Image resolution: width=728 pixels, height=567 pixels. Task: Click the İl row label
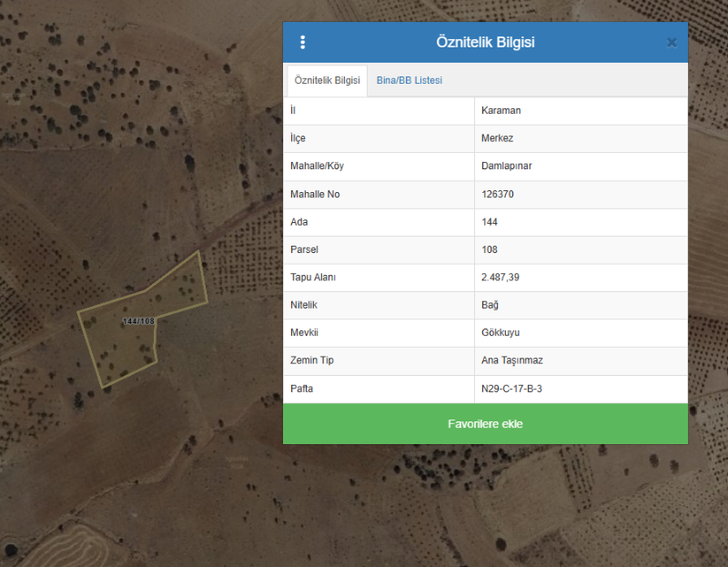(x=293, y=110)
